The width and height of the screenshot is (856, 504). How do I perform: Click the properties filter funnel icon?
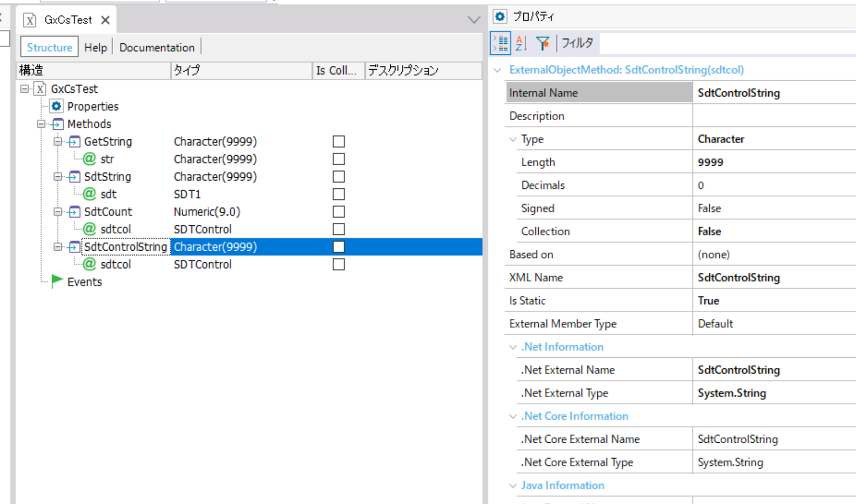[x=543, y=43]
